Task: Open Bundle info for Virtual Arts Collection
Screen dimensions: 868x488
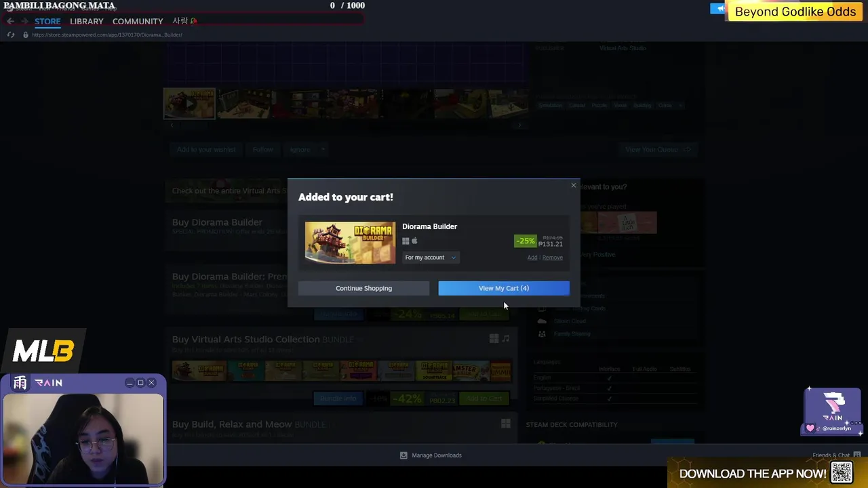Action: coord(338,399)
